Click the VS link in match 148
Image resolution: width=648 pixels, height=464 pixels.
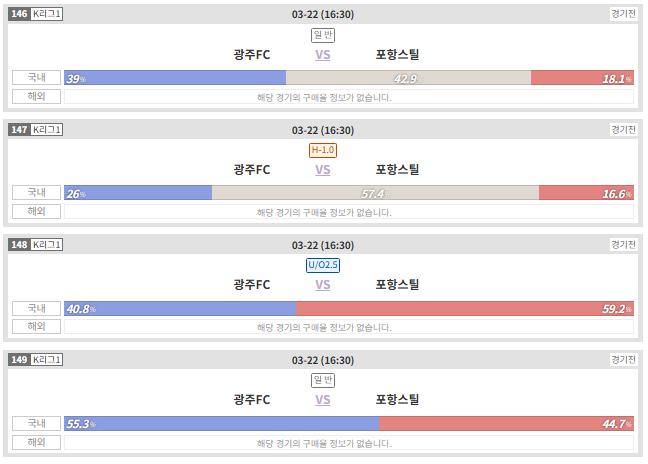click(x=323, y=285)
